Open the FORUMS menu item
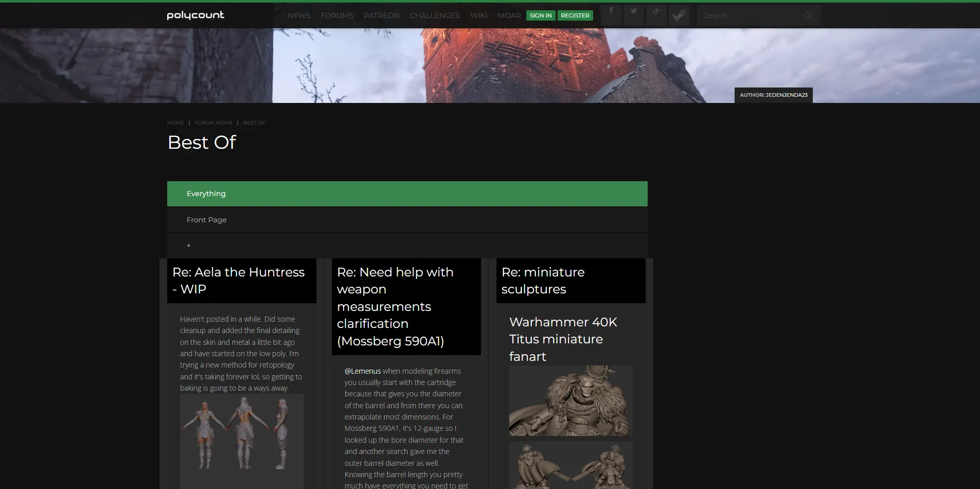Image resolution: width=980 pixels, height=489 pixels. point(336,15)
